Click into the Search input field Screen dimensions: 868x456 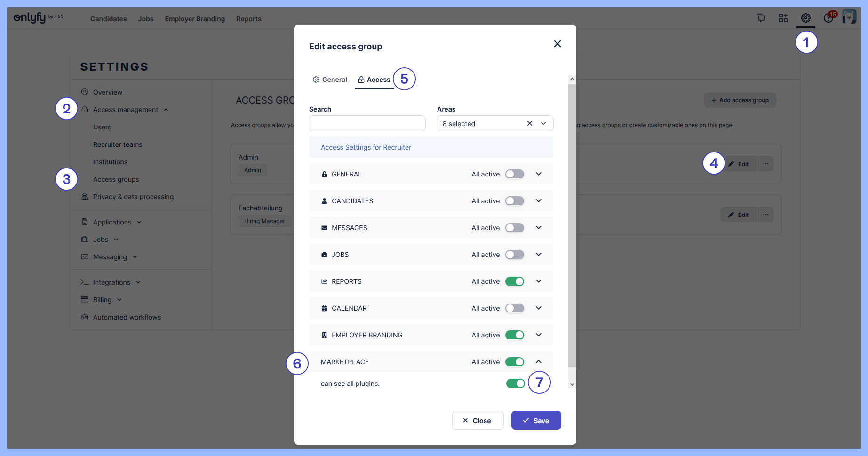click(367, 123)
